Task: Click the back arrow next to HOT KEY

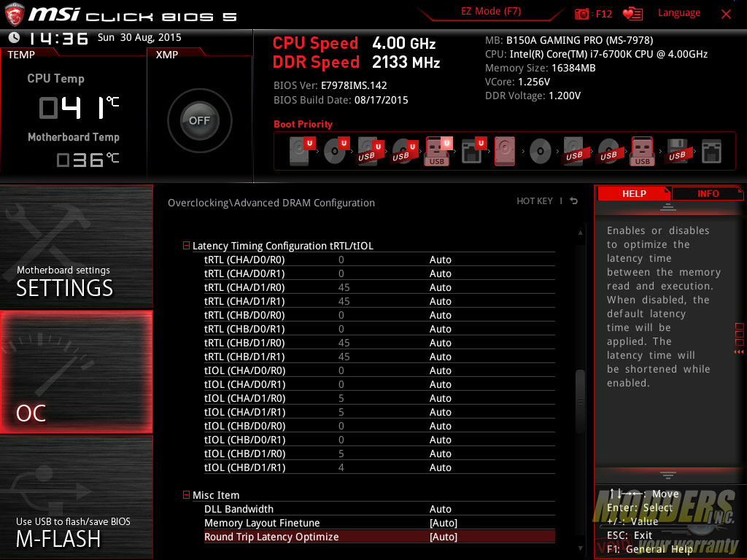Action: tap(574, 201)
